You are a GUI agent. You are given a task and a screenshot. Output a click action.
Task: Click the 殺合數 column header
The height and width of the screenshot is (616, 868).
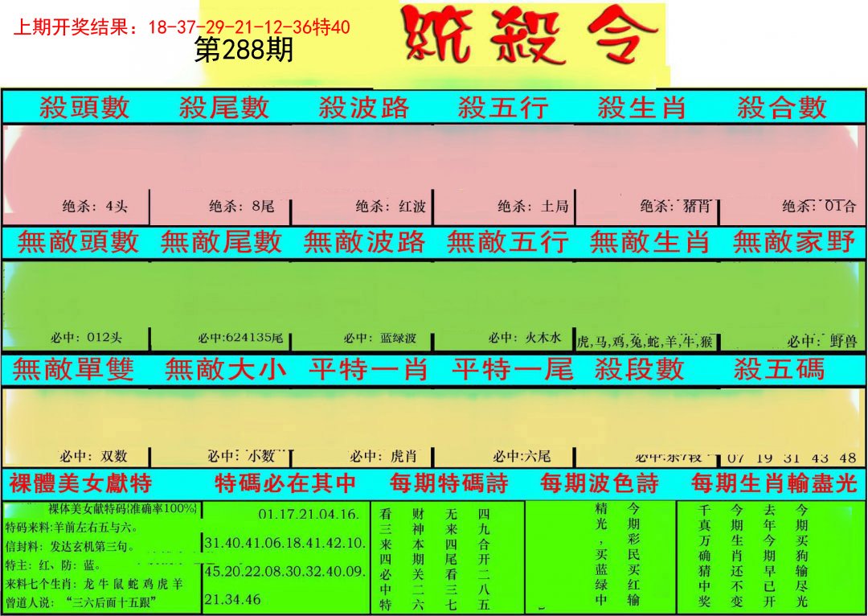click(x=781, y=107)
